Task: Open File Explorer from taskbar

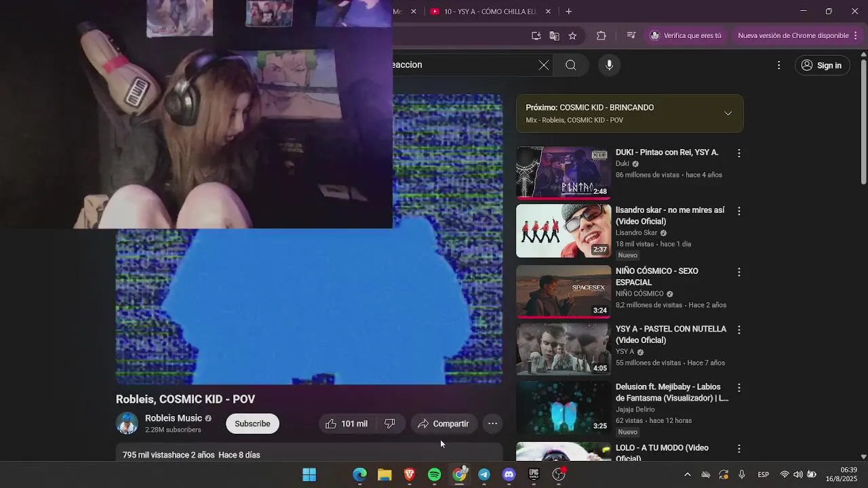Action: point(384,474)
